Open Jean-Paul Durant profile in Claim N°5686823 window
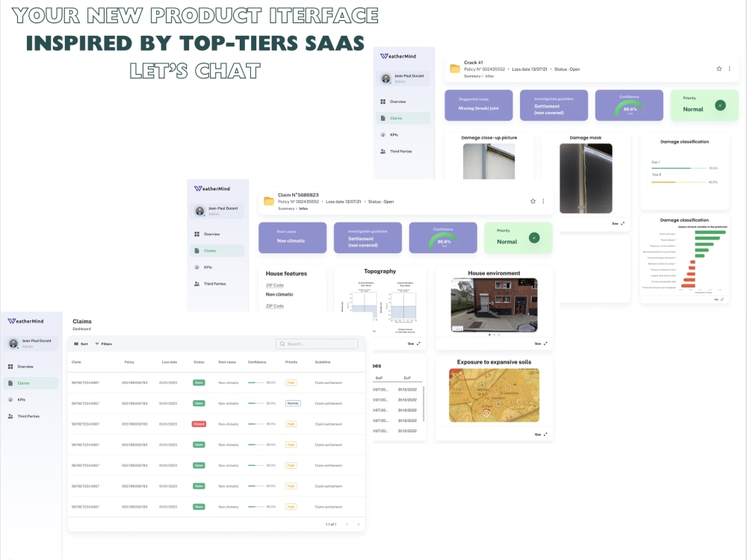The height and width of the screenshot is (560, 747). (217, 211)
